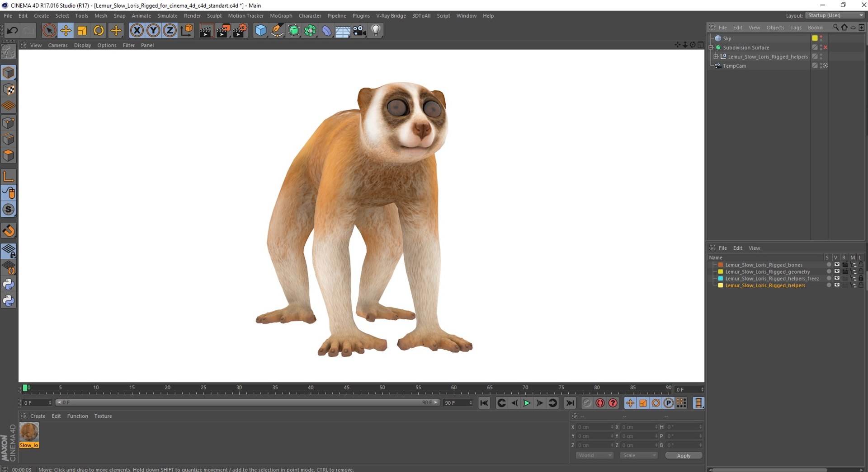Toggle autokeying record button
Screen dimensions: 868x472
[600, 403]
